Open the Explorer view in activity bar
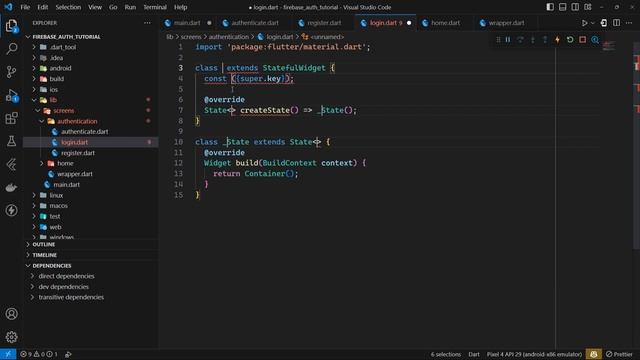This screenshot has height=360, width=640. click(11, 26)
